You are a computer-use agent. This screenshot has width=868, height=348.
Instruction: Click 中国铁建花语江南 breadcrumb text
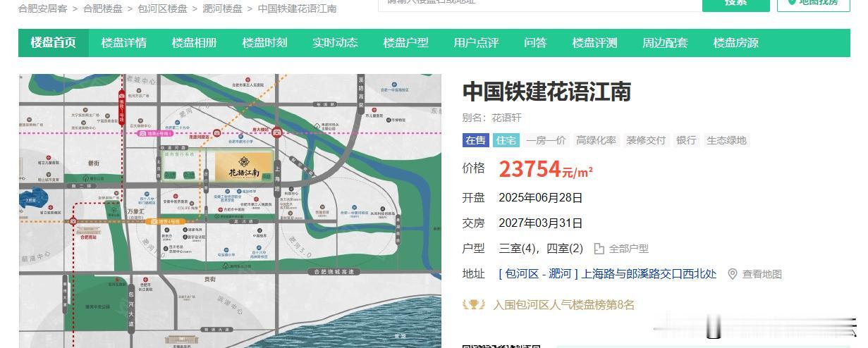(298, 8)
